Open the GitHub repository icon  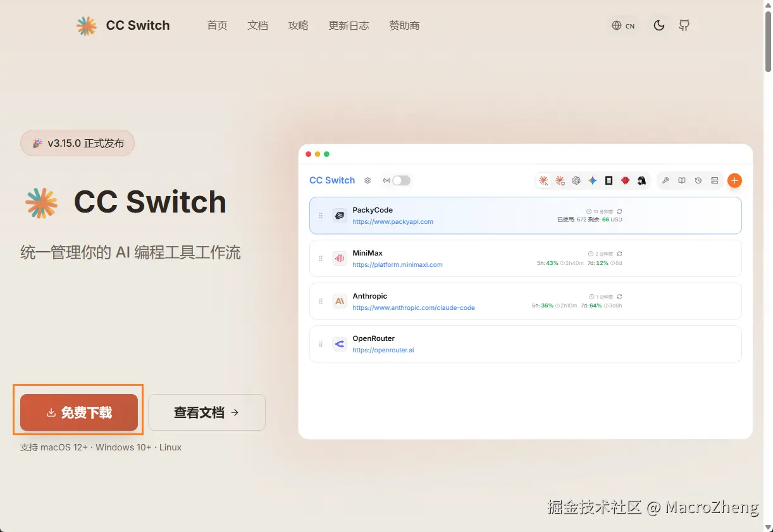(684, 25)
